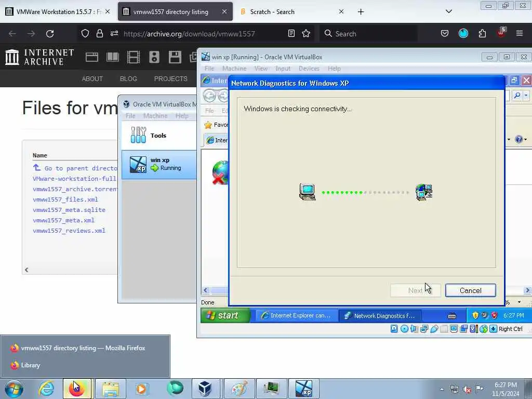Click the Windows XP start button
Image resolution: width=532 pixels, height=399 pixels.
click(x=225, y=315)
